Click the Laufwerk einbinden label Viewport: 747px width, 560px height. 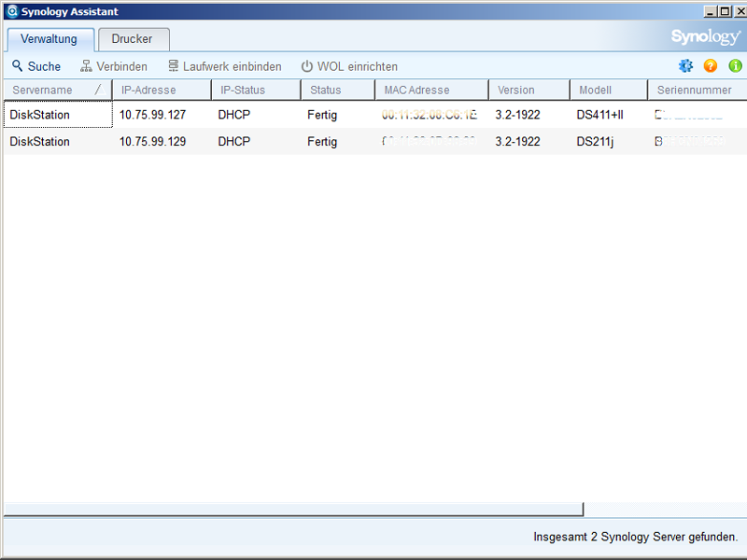point(233,66)
